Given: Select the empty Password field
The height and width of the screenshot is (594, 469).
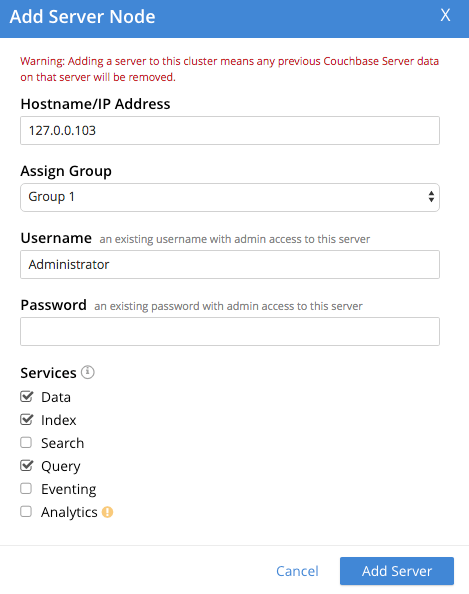Looking at the screenshot, I should pyautogui.click(x=230, y=331).
